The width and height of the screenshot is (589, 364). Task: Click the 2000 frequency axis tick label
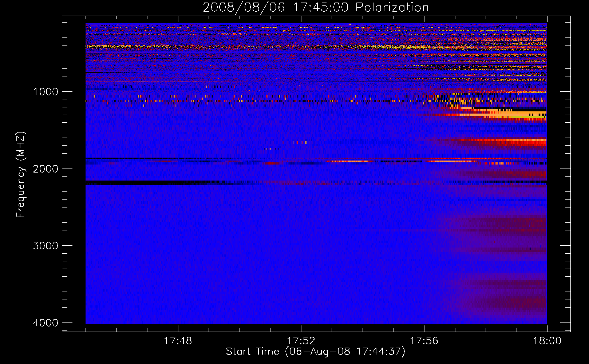coord(46,169)
